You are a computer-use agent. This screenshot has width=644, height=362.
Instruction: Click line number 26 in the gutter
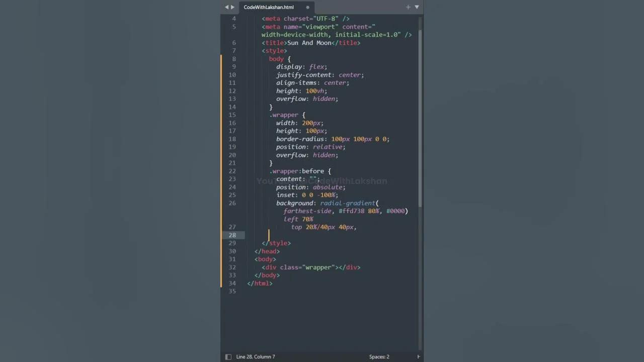232,203
